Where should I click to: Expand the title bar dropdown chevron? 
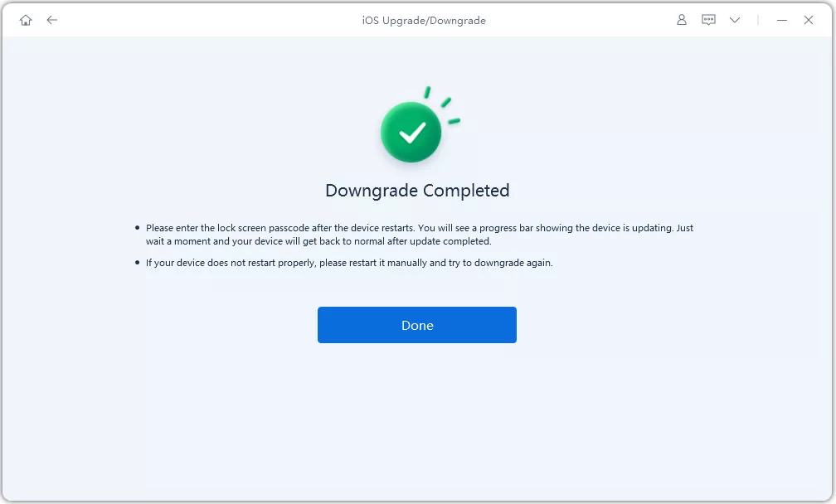pos(735,20)
